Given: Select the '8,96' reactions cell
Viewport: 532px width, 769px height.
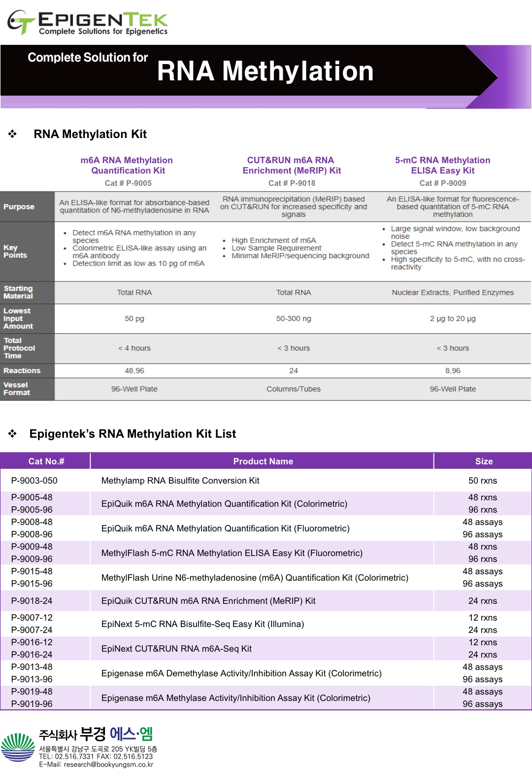Looking at the screenshot, I should (453, 371).
